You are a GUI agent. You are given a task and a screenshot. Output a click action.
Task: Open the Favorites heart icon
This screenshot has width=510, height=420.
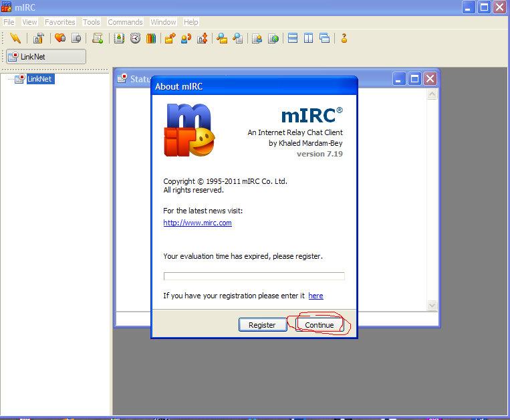coord(60,38)
